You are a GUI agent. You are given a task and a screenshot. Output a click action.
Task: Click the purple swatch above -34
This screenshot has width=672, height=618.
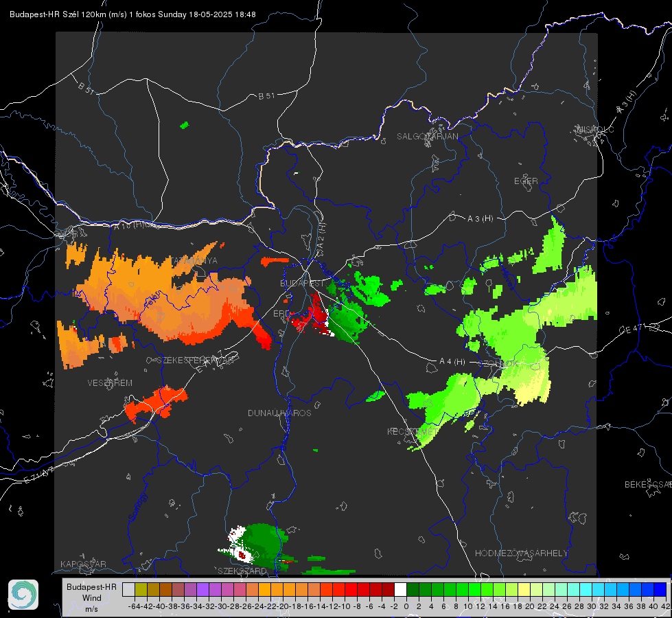[202, 589]
